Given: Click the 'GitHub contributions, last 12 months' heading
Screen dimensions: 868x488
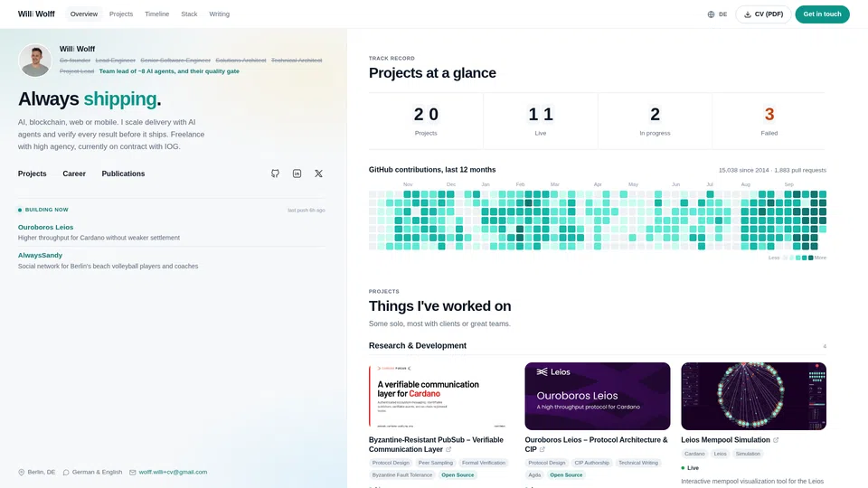Looking at the screenshot, I should tap(432, 170).
